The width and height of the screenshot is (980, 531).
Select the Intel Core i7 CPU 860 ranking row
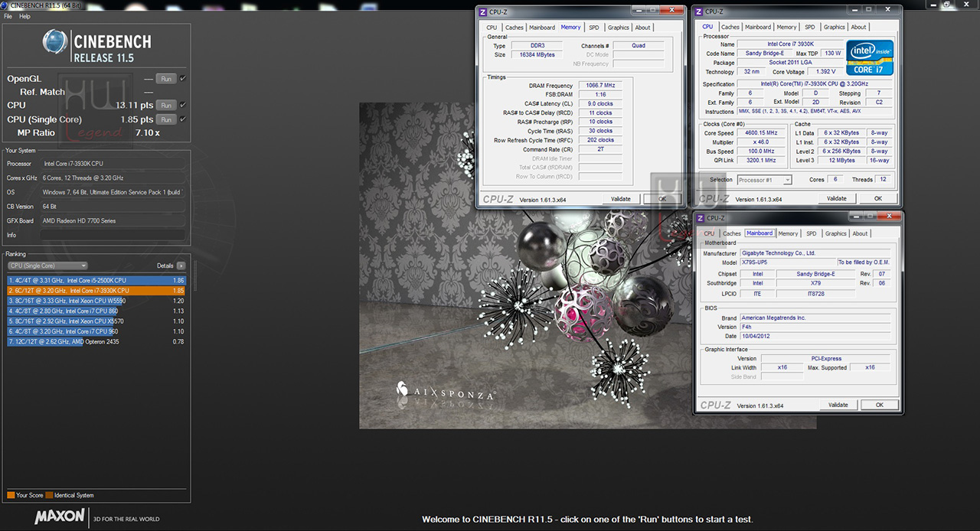[96, 311]
